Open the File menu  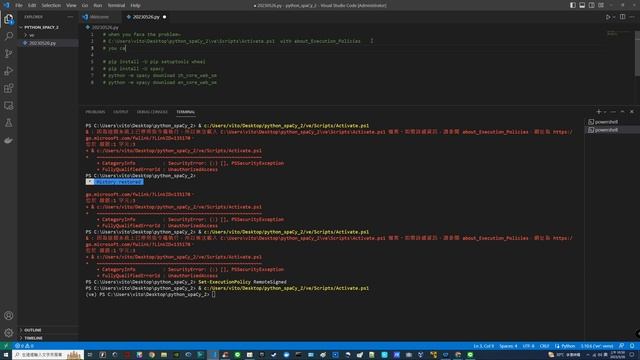[x=19, y=5]
